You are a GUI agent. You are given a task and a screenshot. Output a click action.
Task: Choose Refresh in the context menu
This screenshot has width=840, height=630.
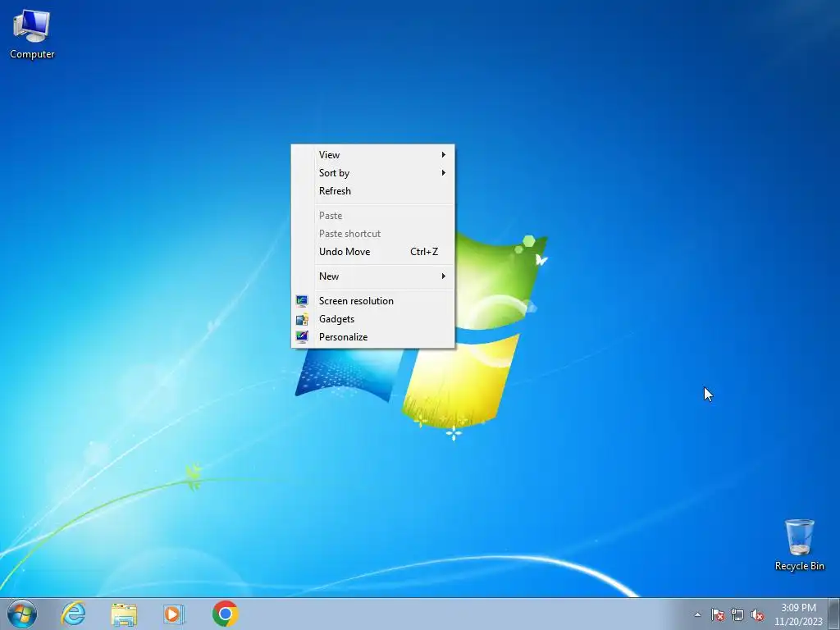point(373,191)
